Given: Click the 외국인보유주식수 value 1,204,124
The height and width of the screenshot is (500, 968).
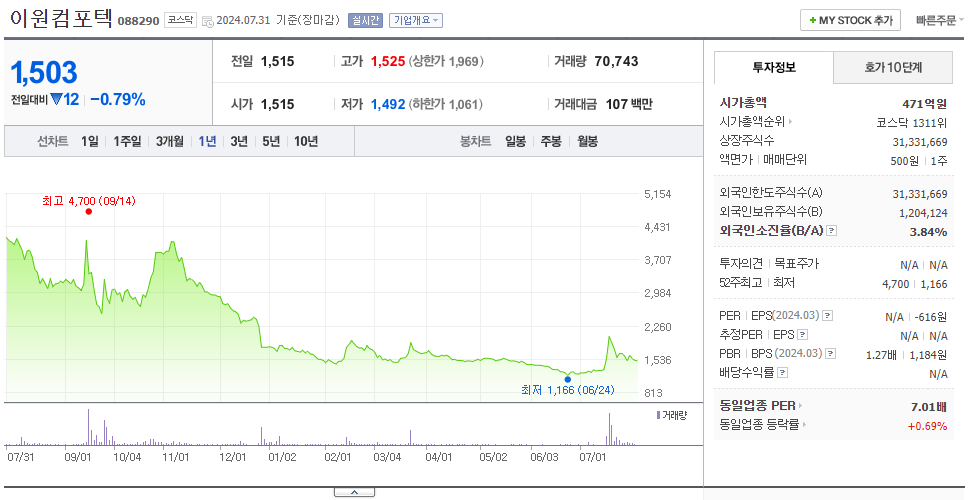Looking at the screenshot, I should click(922, 213).
